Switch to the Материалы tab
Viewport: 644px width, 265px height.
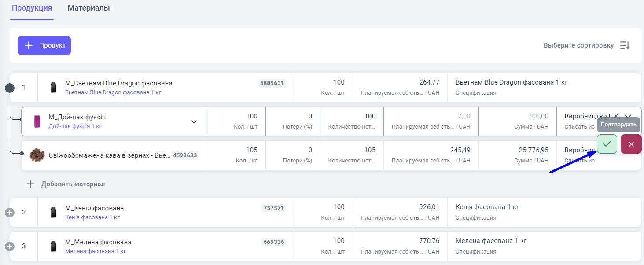pyautogui.click(x=88, y=8)
